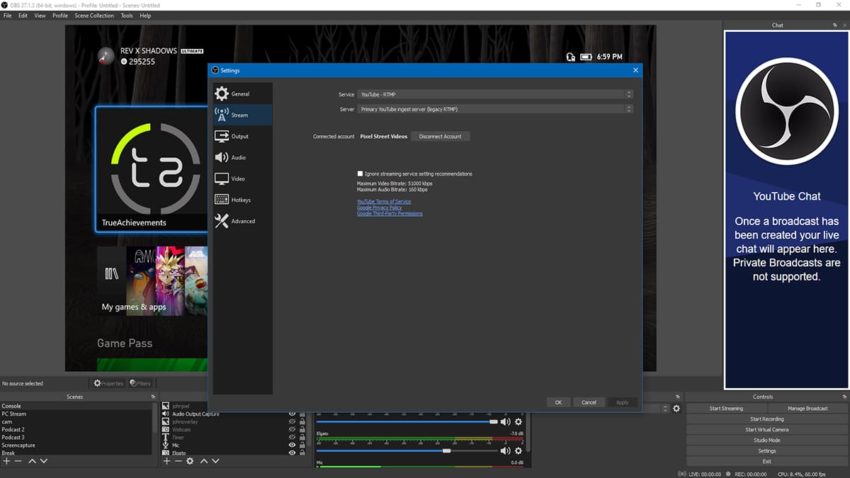Viewport: 850px width, 478px height.
Task: Open Stream settings tab
Action: point(243,115)
